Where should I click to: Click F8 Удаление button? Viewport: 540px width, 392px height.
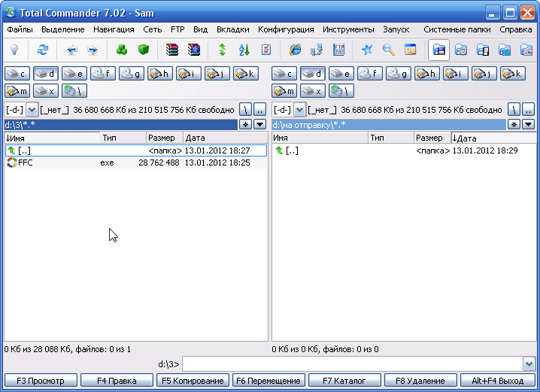[420, 381]
